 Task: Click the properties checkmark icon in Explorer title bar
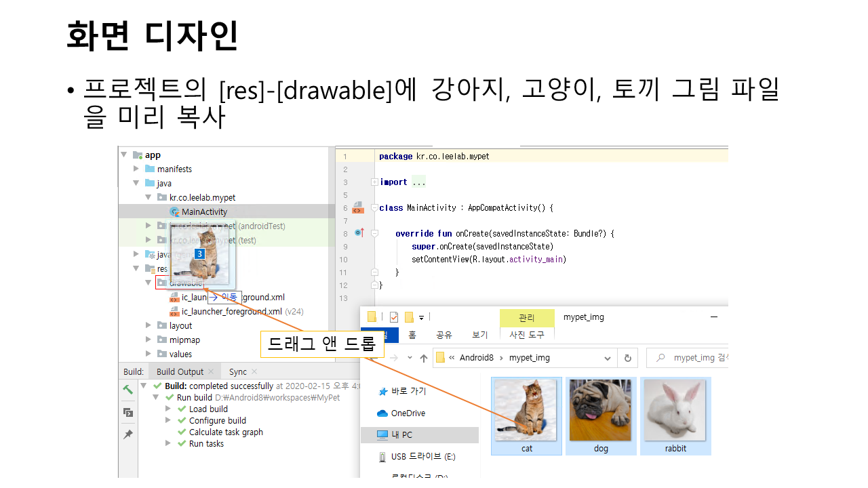tap(393, 317)
